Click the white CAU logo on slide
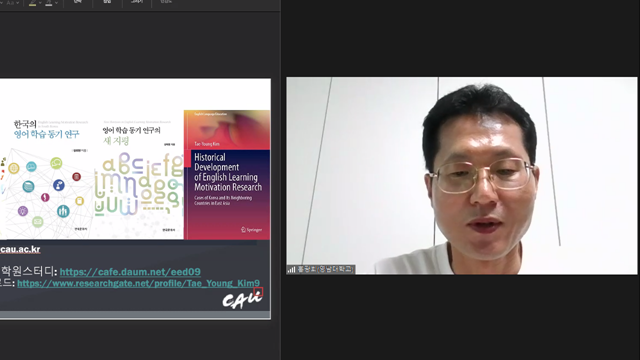This screenshot has width=640, height=360. click(242, 300)
